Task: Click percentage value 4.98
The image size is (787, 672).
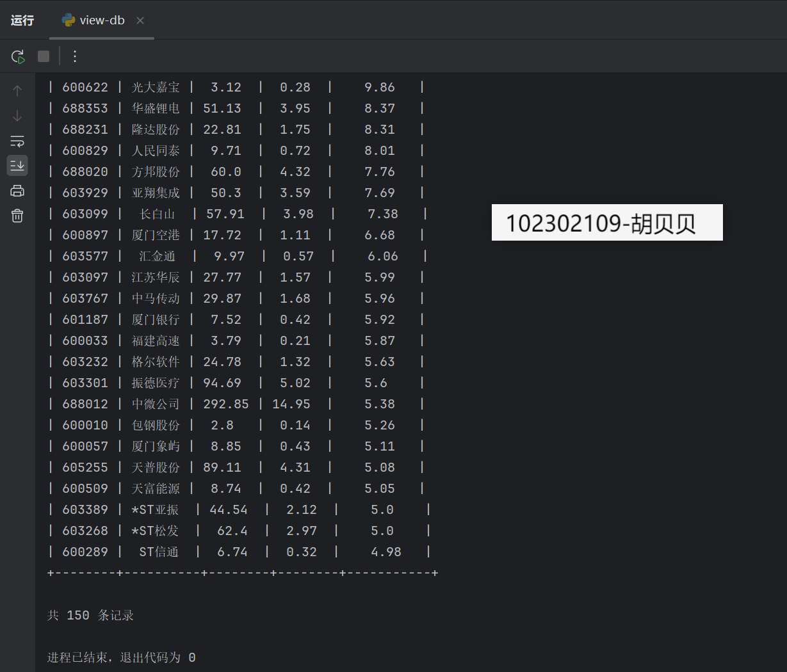Action: point(386,552)
